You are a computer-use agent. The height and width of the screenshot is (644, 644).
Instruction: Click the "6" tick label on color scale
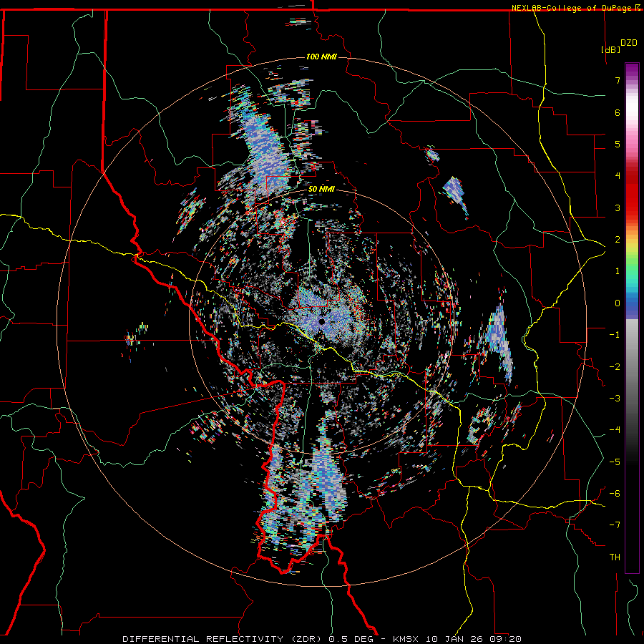(x=618, y=112)
